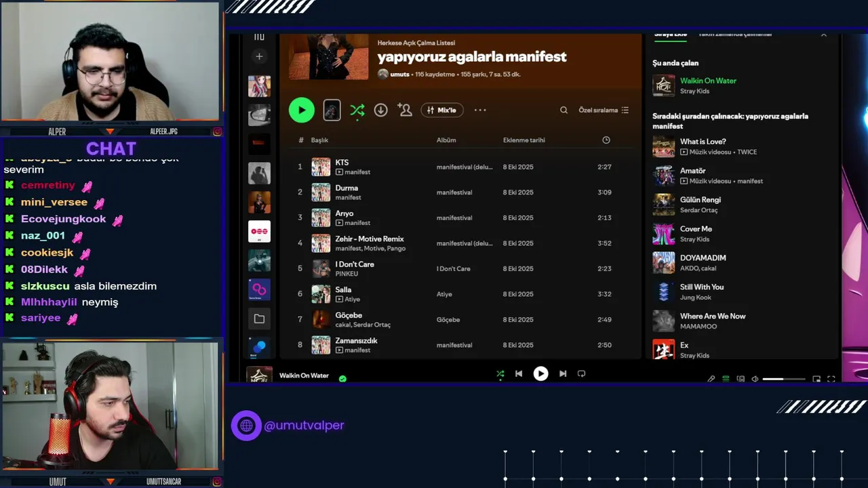Search within the playlist using magnifier icon
The image size is (868, 488).
click(564, 110)
